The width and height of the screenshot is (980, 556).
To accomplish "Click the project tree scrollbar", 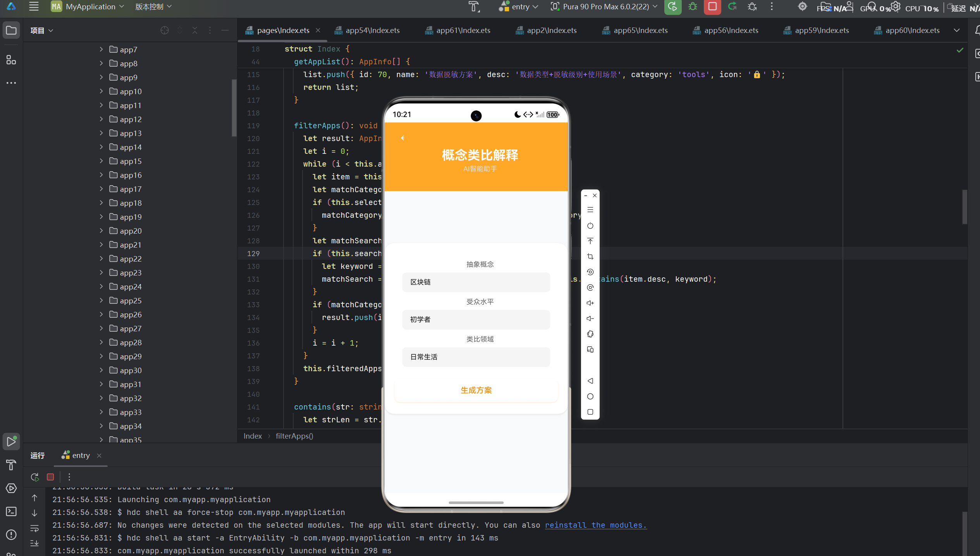I will click(234, 108).
